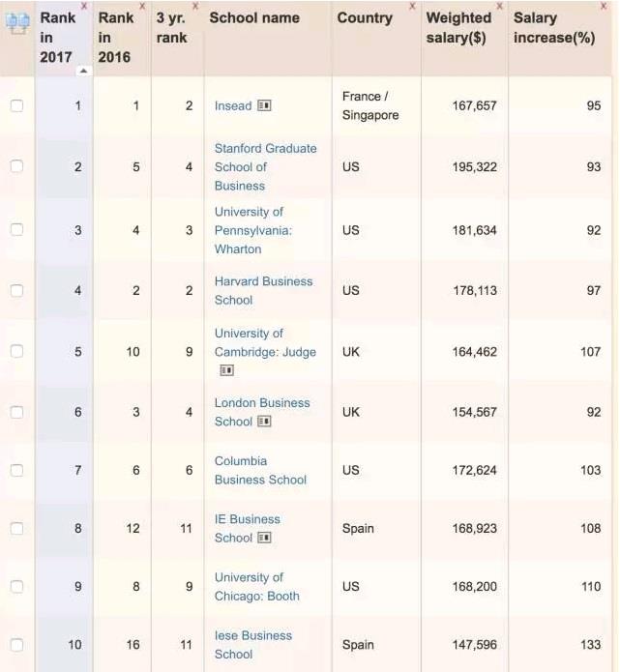Click the profile icon next to Insead

click(x=264, y=106)
